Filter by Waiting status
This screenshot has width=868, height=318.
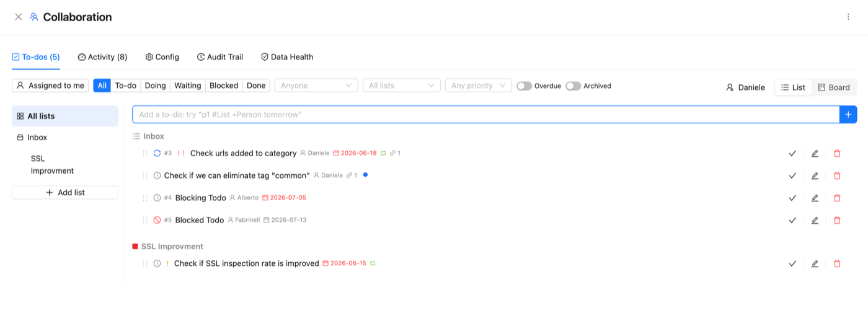point(188,86)
